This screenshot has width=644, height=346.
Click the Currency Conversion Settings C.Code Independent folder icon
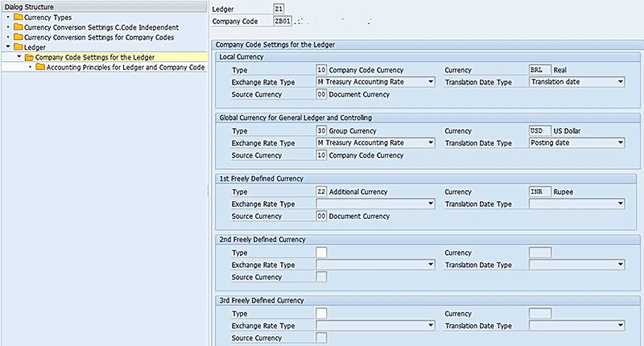[18, 27]
